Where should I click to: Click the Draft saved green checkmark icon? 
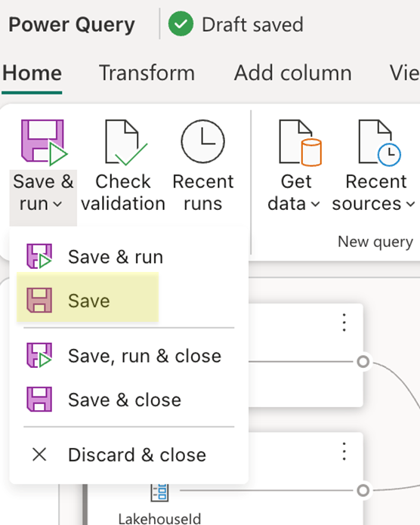coord(181,23)
